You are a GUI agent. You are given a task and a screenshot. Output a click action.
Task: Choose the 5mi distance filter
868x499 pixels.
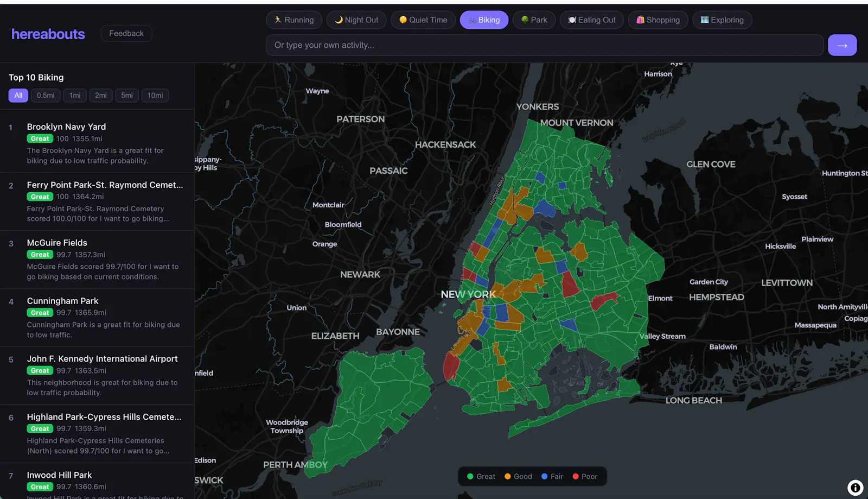pos(127,96)
